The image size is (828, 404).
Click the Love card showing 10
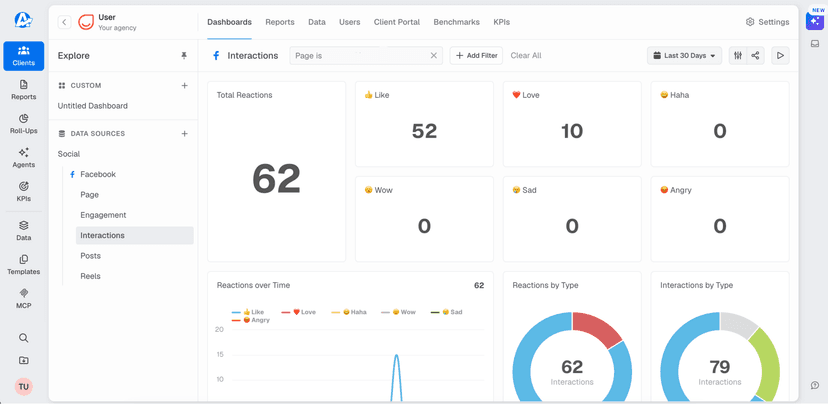(572, 124)
